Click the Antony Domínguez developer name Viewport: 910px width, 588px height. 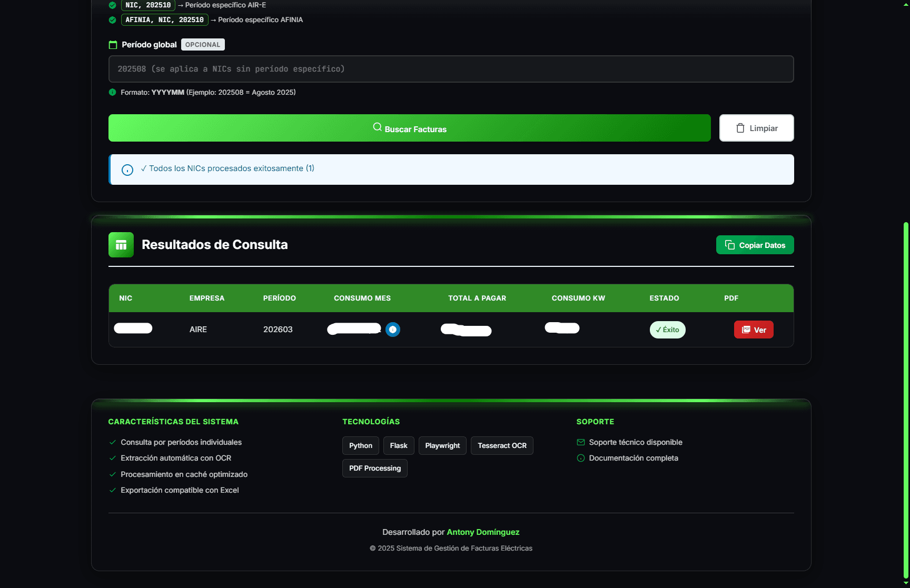pos(483,532)
